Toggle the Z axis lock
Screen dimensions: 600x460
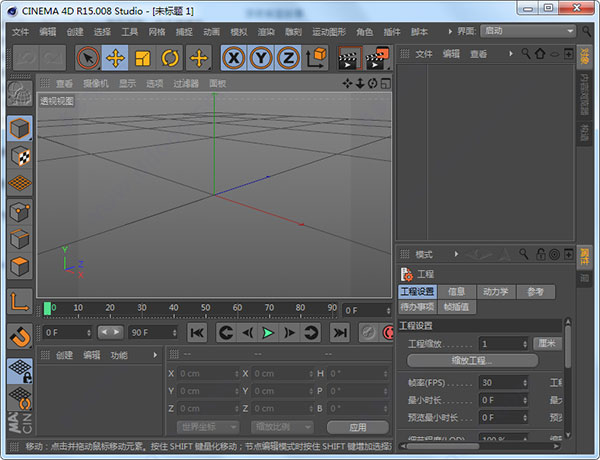[x=287, y=58]
